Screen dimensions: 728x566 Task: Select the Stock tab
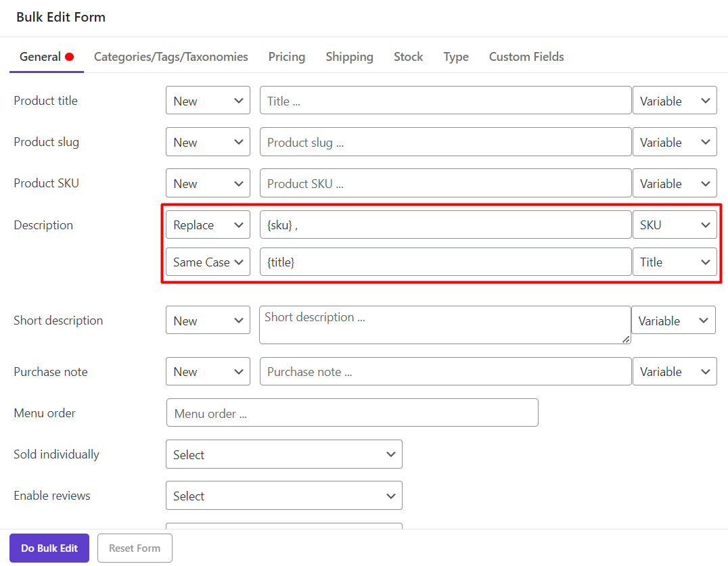[408, 57]
